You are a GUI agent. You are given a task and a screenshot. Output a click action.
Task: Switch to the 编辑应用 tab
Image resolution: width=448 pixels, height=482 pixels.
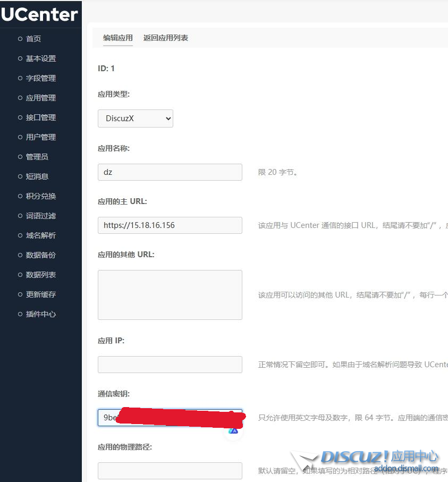tap(118, 38)
